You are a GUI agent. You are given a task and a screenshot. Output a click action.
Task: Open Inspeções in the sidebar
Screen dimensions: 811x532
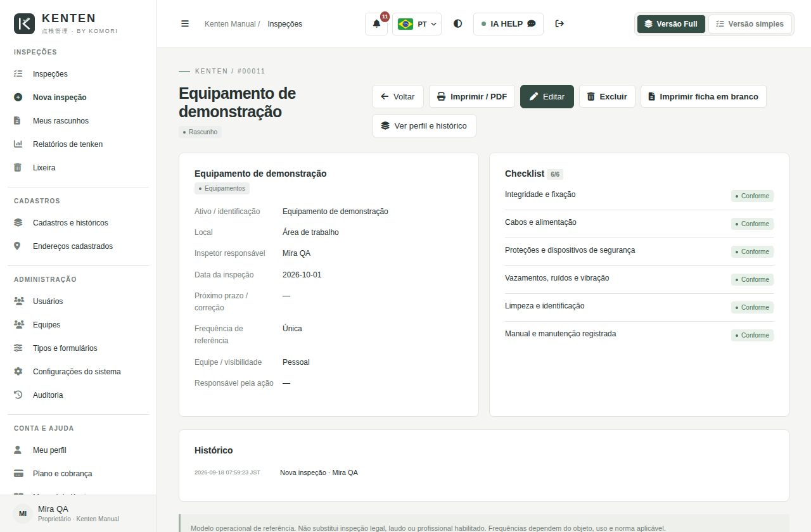tap(78, 74)
